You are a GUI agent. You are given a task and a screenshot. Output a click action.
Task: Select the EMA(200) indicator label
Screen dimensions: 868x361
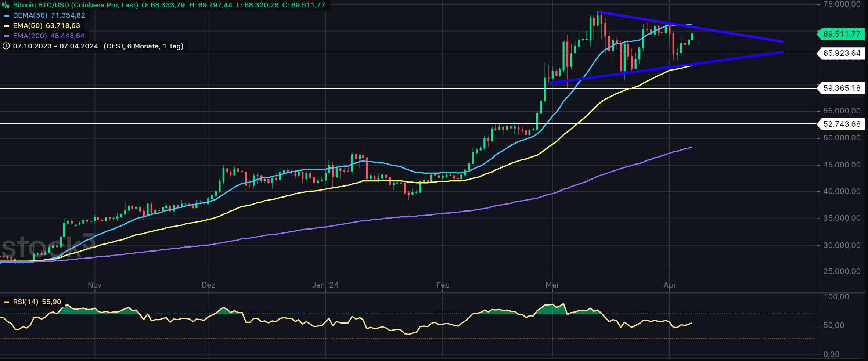click(x=30, y=36)
